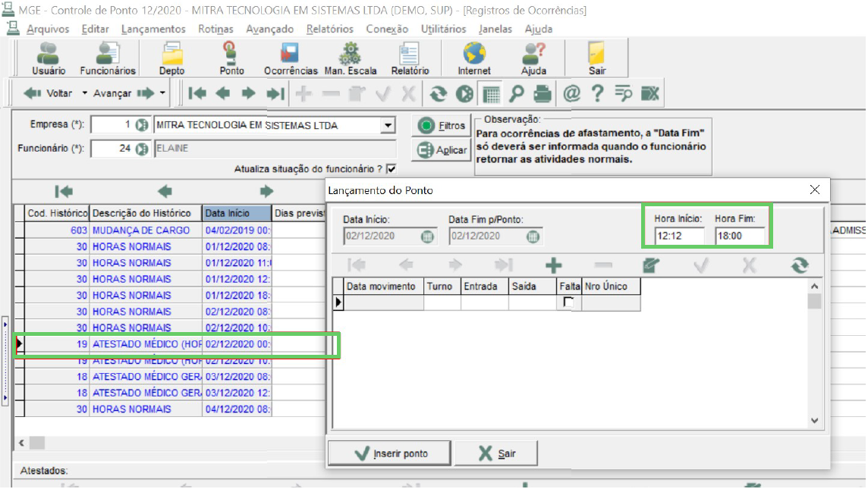Viewport: 868px width, 489px height.
Task: Go to first record in main toolbar
Action: point(197,93)
